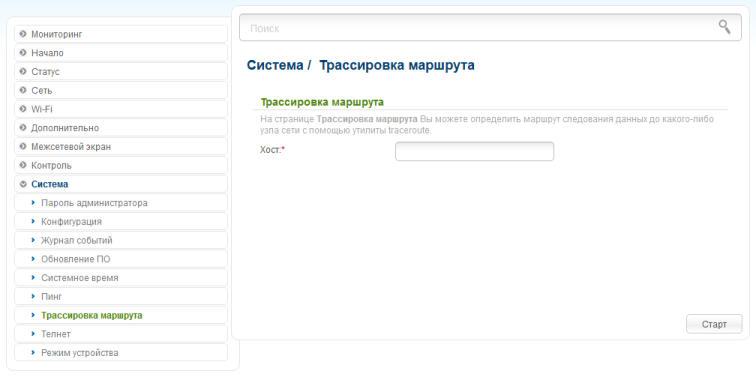The height and width of the screenshot is (380, 756).
Task: Expand the Дополнительно section arrow
Action: [23, 128]
